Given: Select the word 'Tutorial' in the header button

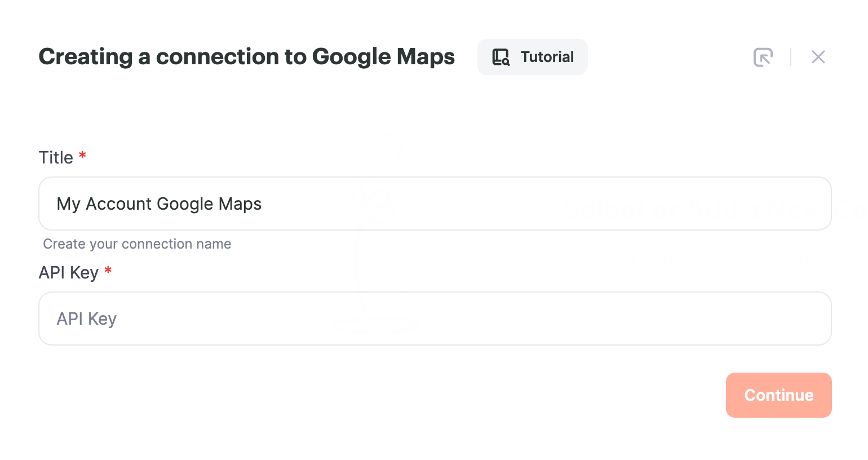Looking at the screenshot, I should tap(547, 57).
